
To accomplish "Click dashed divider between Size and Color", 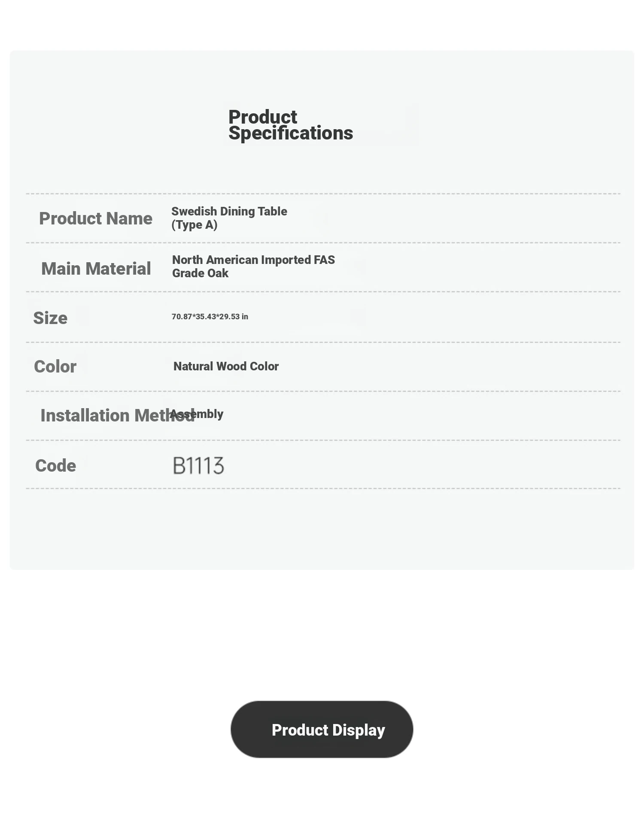I will [x=323, y=342].
